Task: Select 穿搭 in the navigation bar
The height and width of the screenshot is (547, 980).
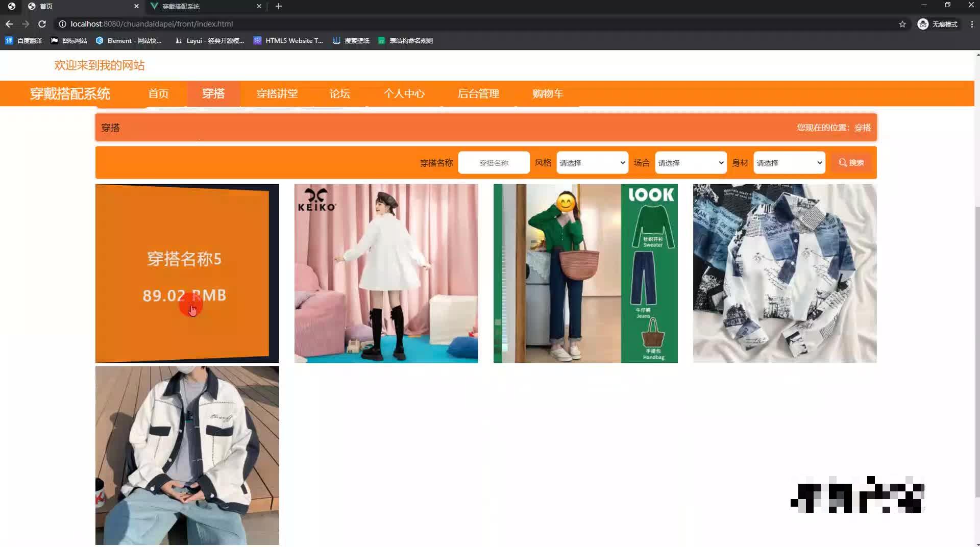Action: click(213, 94)
